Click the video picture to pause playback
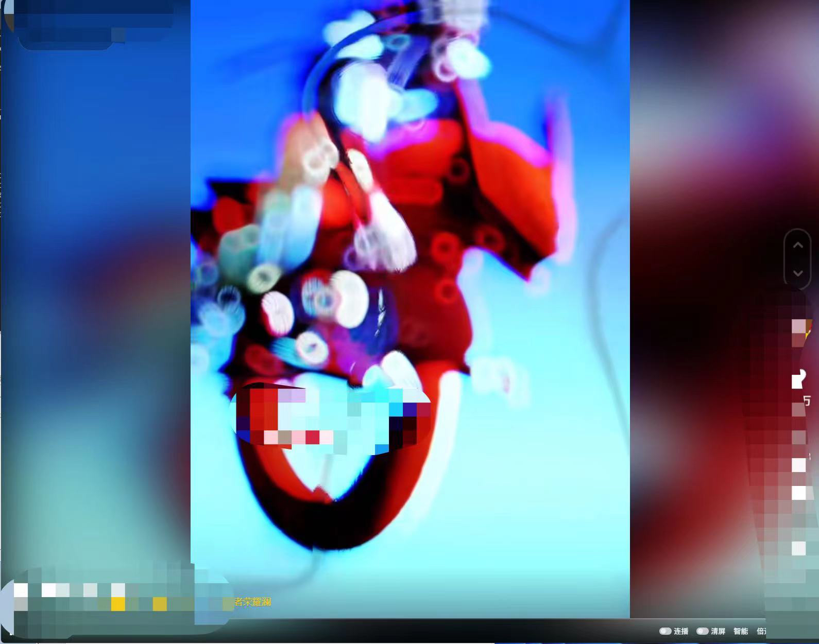Viewport: 819px width, 644px height. click(x=410, y=309)
